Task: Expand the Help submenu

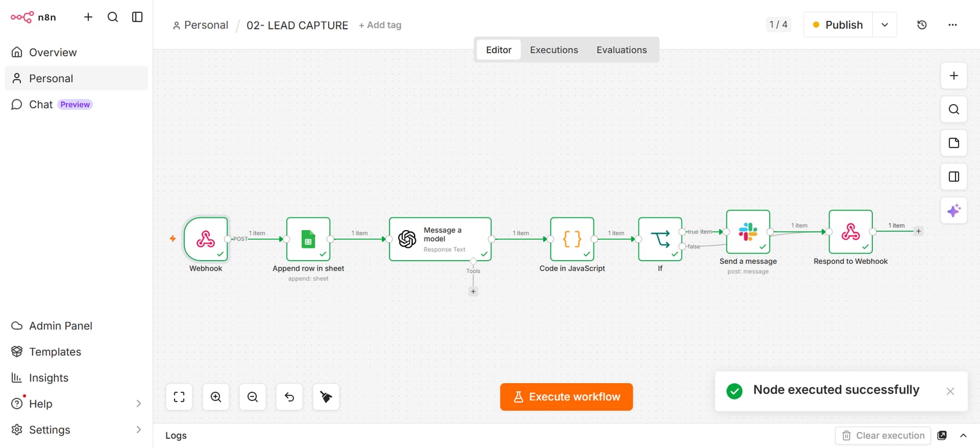Action: tap(138, 404)
